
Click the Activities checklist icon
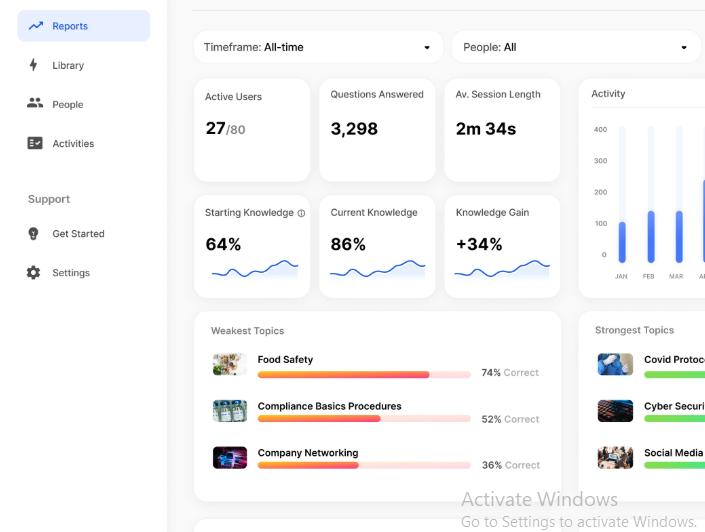pos(35,143)
